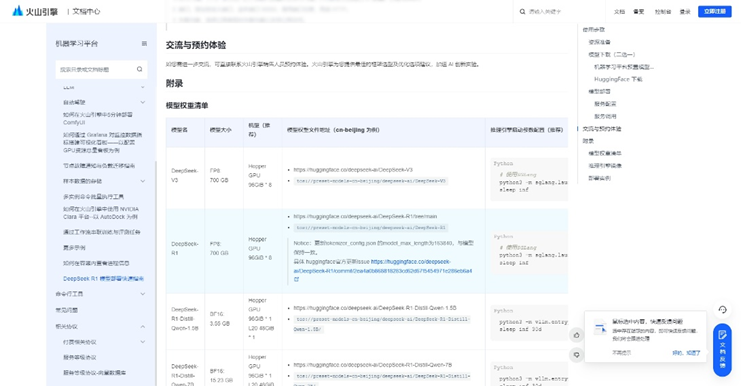This screenshot has height=386, width=741.
Task: Open the NVIDIA Clara AutoDock guide in sidebar
Action: click(x=101, y=213)
